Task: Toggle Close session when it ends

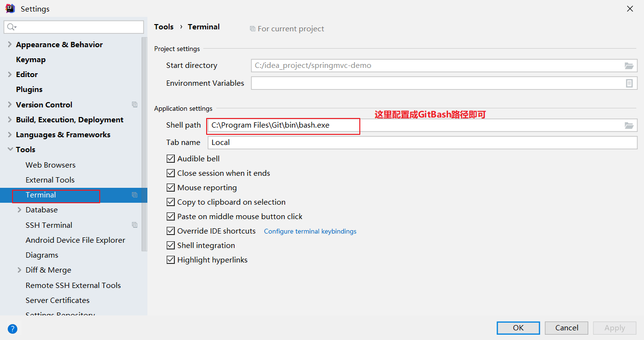Action: (171, 173)
